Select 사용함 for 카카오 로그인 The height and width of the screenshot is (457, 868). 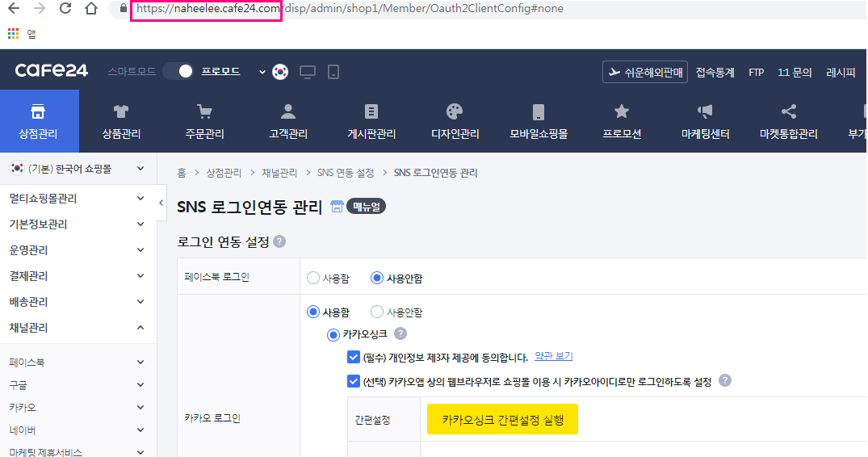click(313, 312)
